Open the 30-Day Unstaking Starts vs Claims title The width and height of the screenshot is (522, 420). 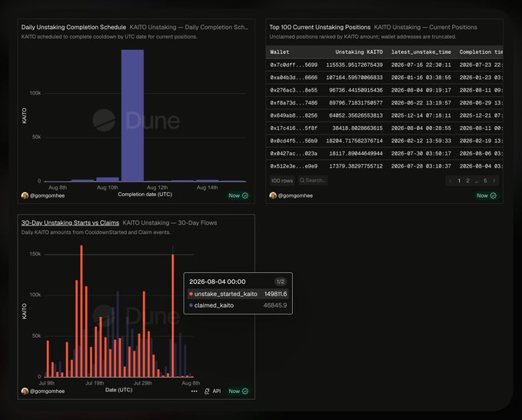[70, 223]
